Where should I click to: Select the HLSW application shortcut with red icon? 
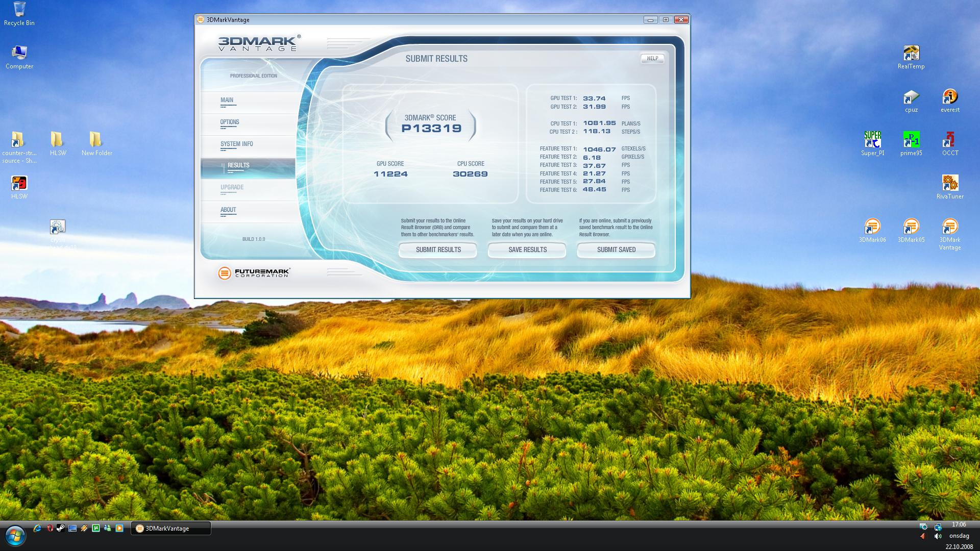point(19,187)
